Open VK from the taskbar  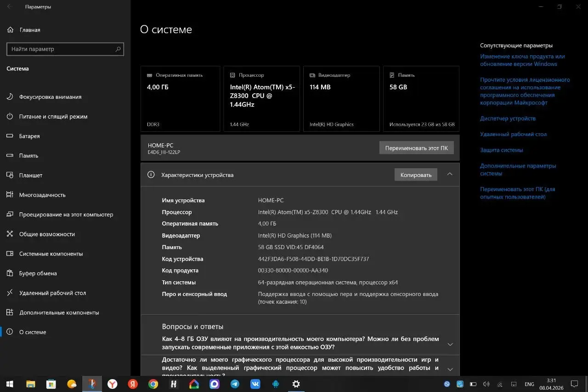coord(255,384)
